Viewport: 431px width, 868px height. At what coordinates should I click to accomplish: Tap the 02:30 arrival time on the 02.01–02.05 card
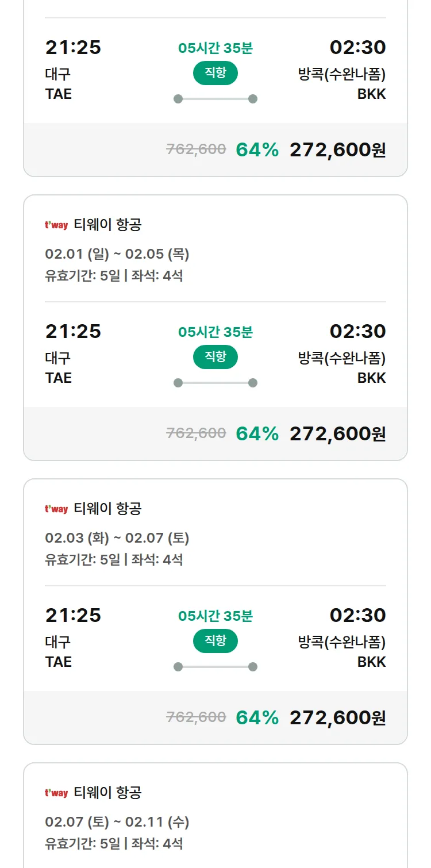point(357,332)
